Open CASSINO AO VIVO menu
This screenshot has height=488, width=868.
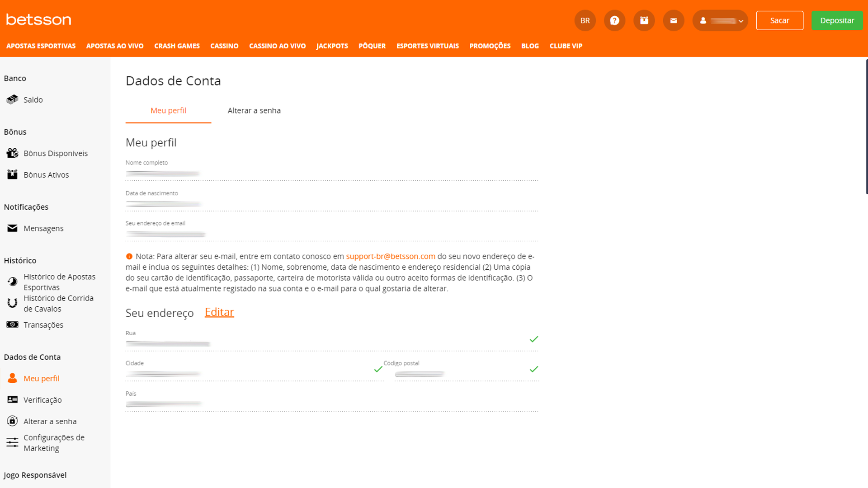[x=277, y=46]
